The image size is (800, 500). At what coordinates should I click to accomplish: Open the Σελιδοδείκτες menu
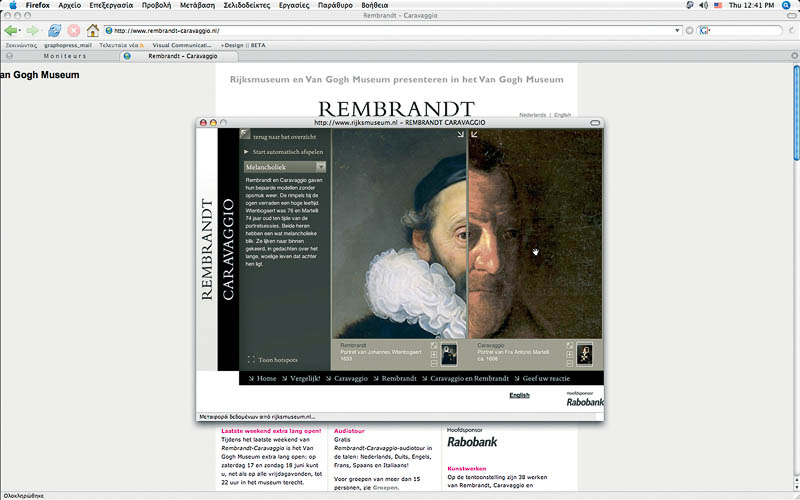coord(246,5)
